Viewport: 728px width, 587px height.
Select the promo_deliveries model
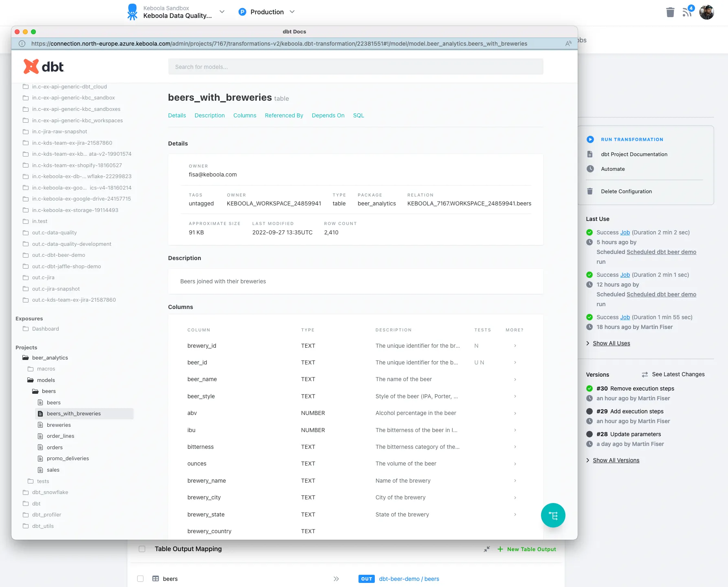68,458
